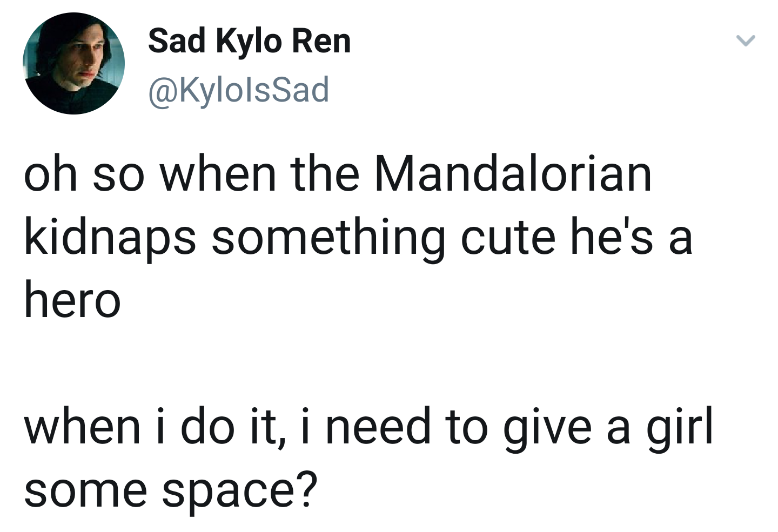The width and height of the screenshot is (778, 532).
Task: Click the word "Mandalorian" in the tweet
Action: pos(513,174)
